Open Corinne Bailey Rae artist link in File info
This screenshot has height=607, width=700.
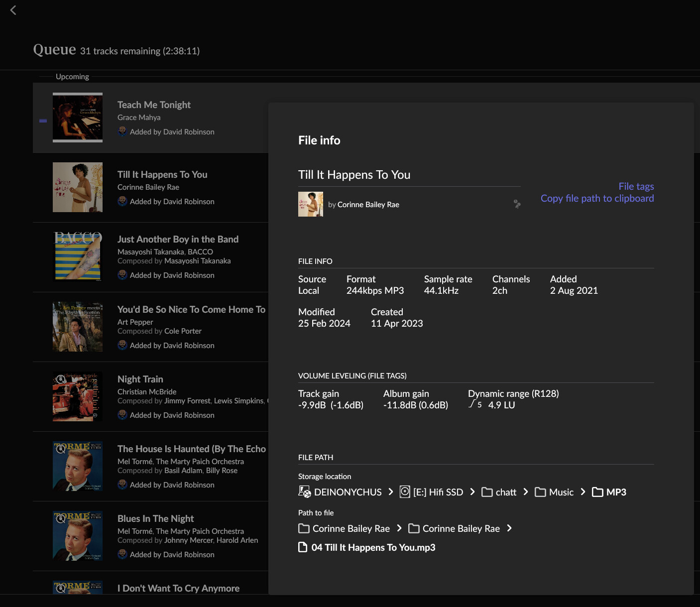368,205
